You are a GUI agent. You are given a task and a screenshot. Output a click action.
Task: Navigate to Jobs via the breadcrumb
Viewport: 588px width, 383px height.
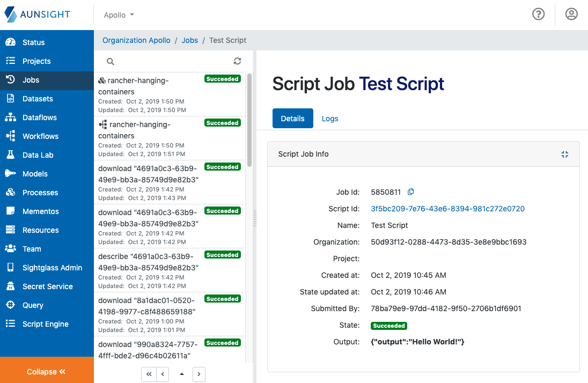tap(189, 40)
